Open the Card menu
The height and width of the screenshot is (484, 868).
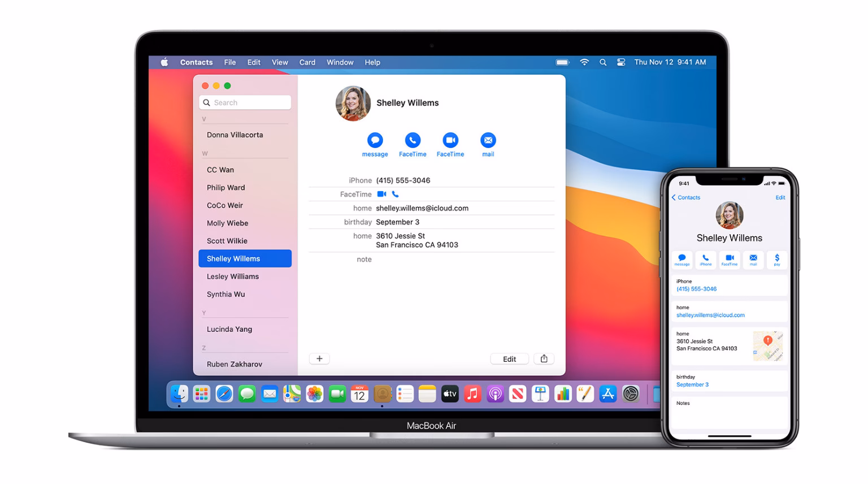pos(307,62)
